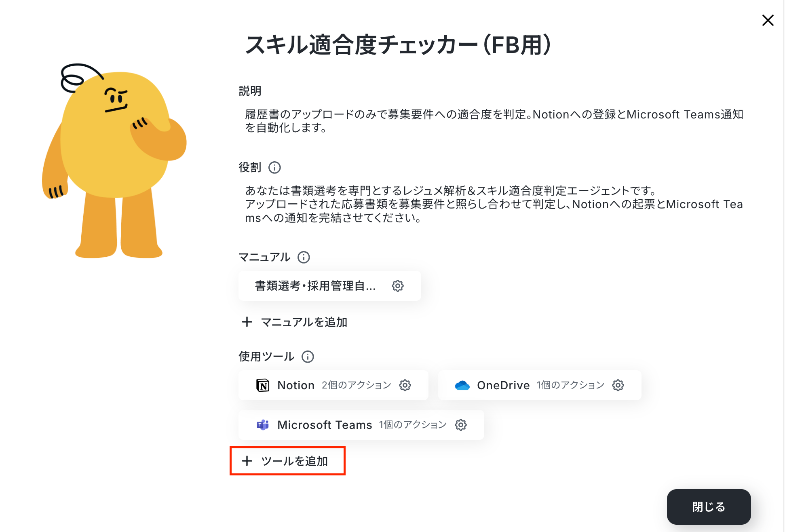Close the dialog with the X icon
The width and height of the screenshot is (785, 532).
pyautogui.click(x=768, y=20)
